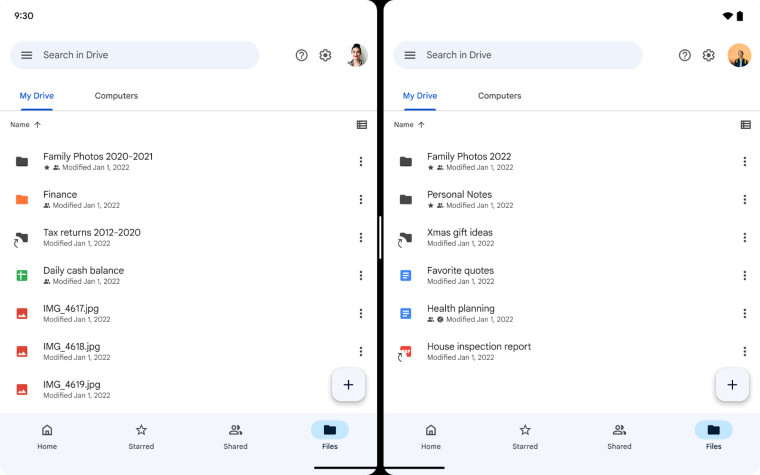
Task: Open IMG_4617.jpg image file icon
Action: point(22,314)
